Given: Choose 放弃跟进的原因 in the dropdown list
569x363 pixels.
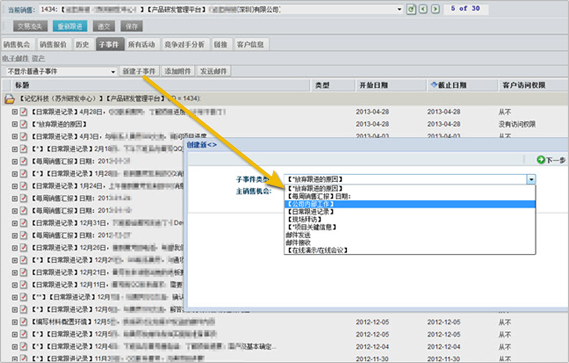Looking at the screenshot, I should pyautogui.click(x=410, y=188).
